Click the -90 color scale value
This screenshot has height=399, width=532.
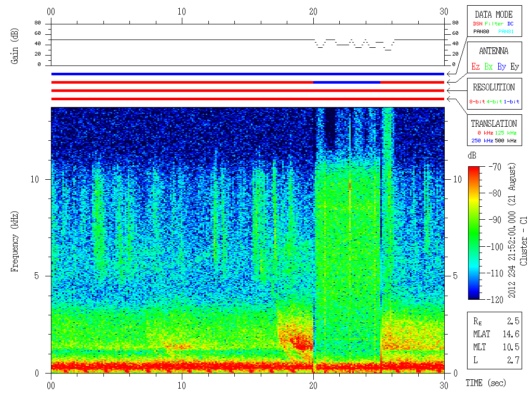495,220
